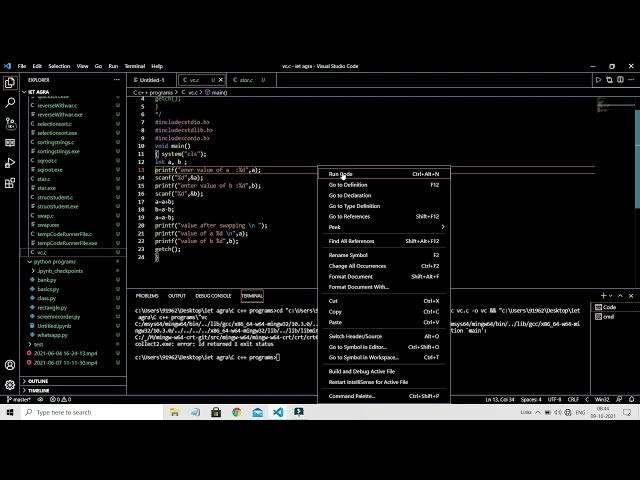Open launch profile dropdown next to new terminal
The width and height of the screenshot is (640, 480).
point(611,296)
